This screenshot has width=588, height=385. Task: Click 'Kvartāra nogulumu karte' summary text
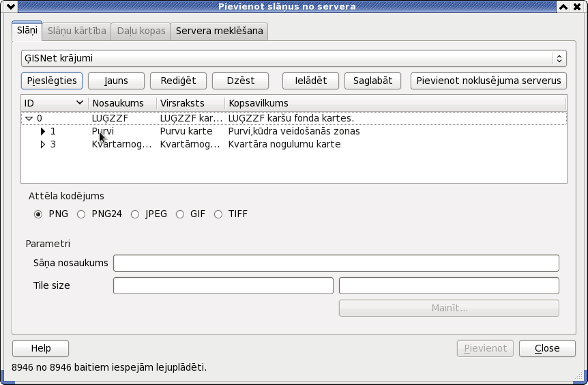pos(284,145)
